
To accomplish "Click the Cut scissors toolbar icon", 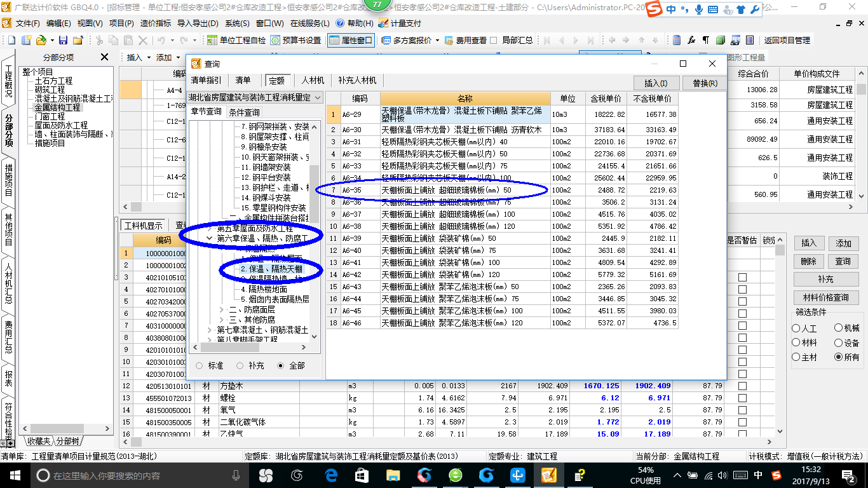I will (98, 40).
